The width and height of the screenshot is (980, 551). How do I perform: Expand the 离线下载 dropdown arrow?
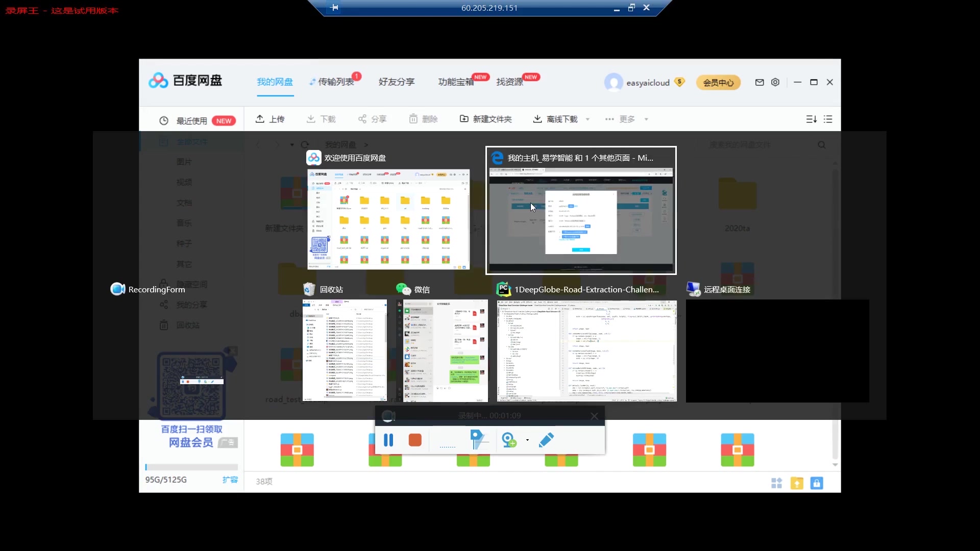[x=587, y=119]
